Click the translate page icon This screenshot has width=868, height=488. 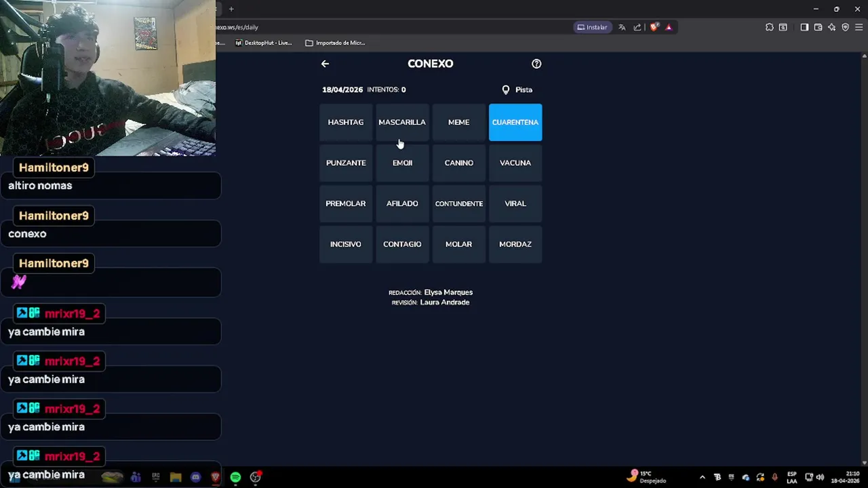[622, 27]
